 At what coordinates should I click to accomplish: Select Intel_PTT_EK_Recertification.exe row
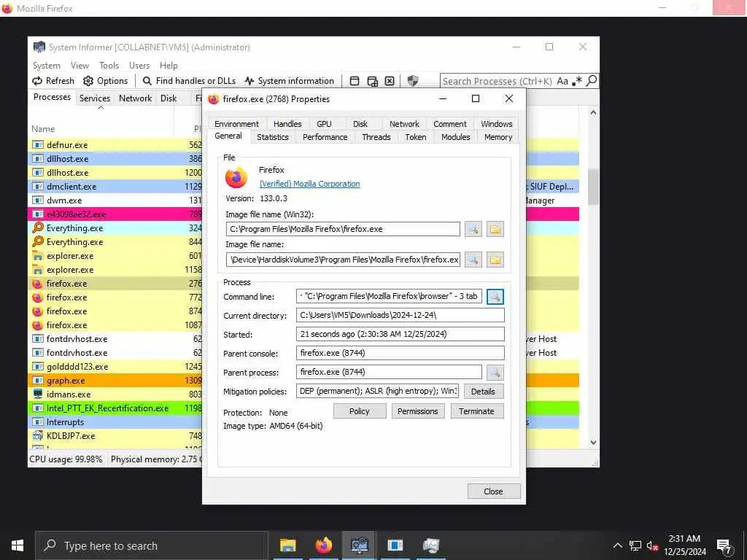(115, 408)
